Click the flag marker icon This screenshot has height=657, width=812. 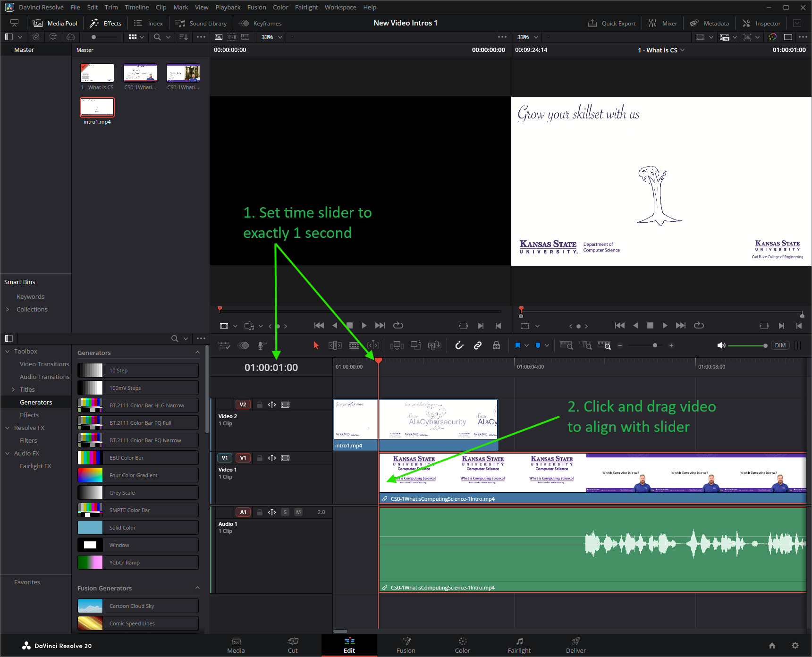click(518, 345)
